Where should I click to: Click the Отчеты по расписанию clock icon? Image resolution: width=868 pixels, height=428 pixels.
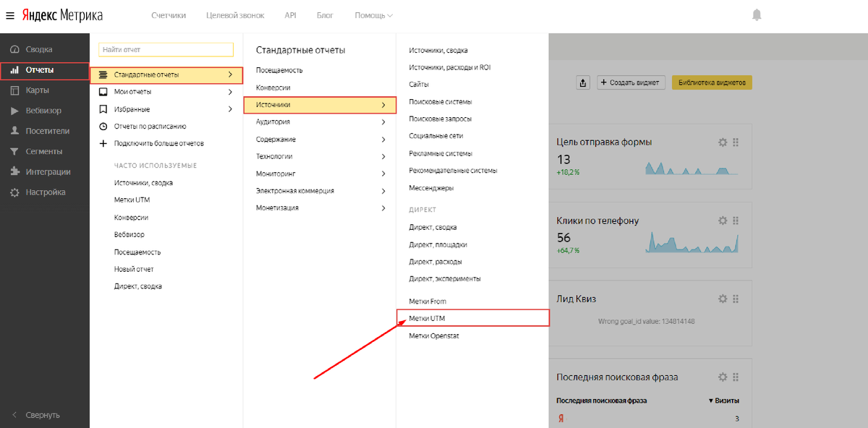(103, 127)
